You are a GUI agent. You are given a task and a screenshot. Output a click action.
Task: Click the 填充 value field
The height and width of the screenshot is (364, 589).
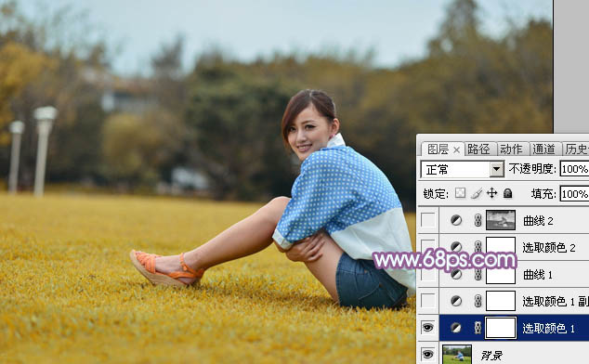574,194
